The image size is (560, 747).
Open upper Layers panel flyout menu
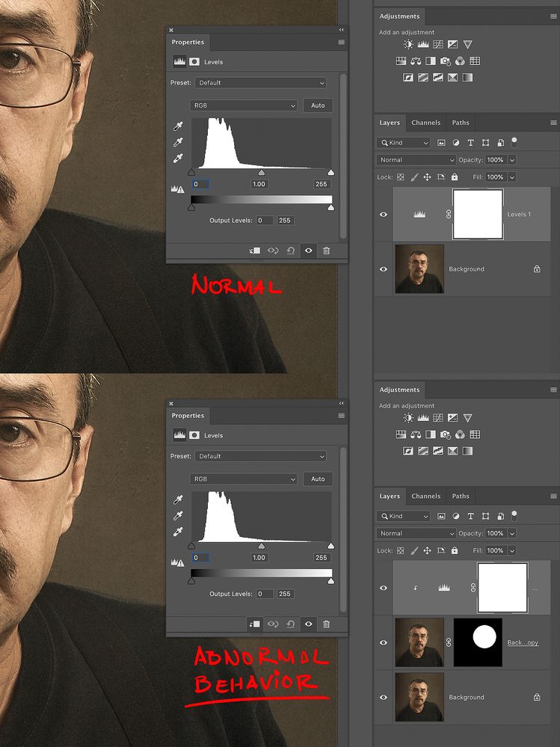point(553,123)
